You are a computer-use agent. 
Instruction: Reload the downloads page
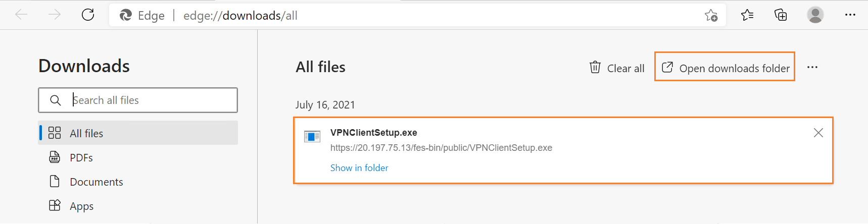pos(88,15)
